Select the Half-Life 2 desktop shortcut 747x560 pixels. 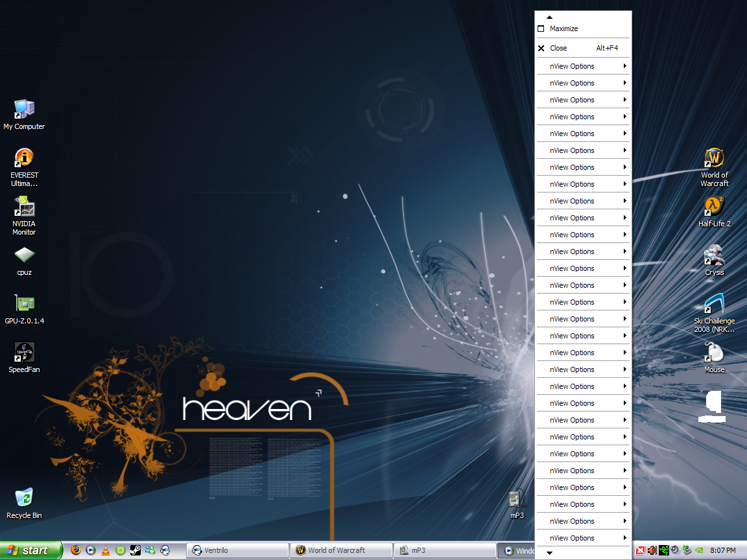[714, 207]
